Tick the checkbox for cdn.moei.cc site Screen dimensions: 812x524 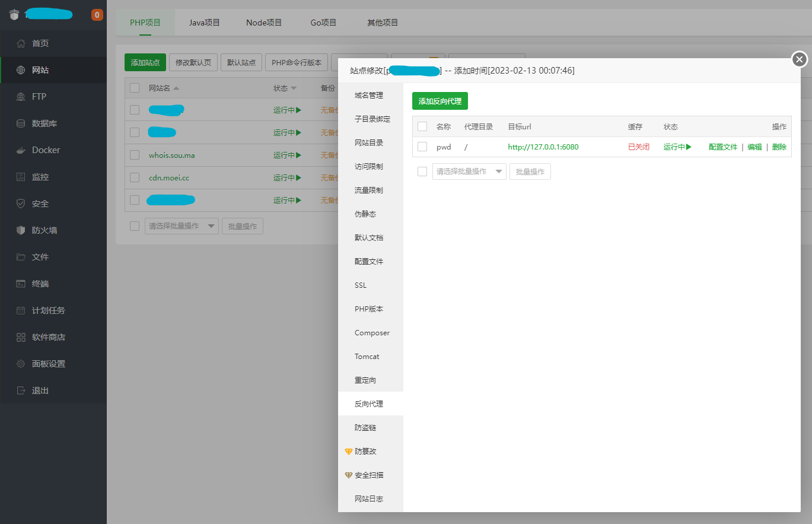pos(135,177)
